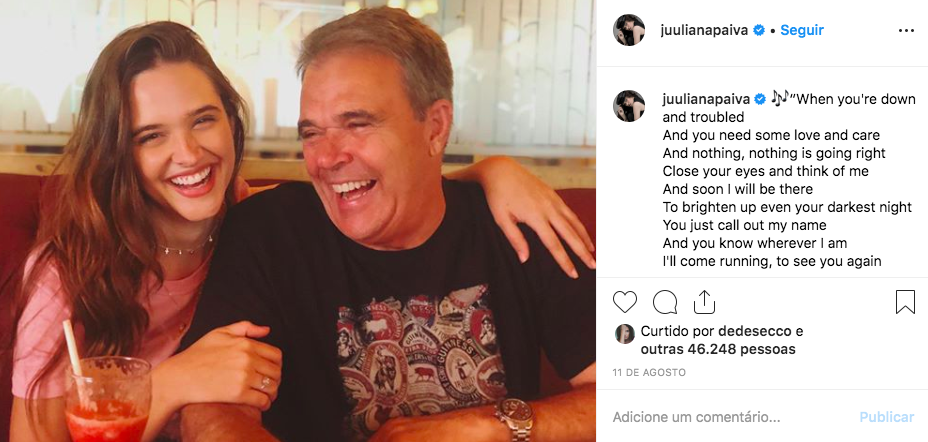Screen dimensions: 928x442
Task: Click the verified badge beside caption username
Action: [759, 99]
